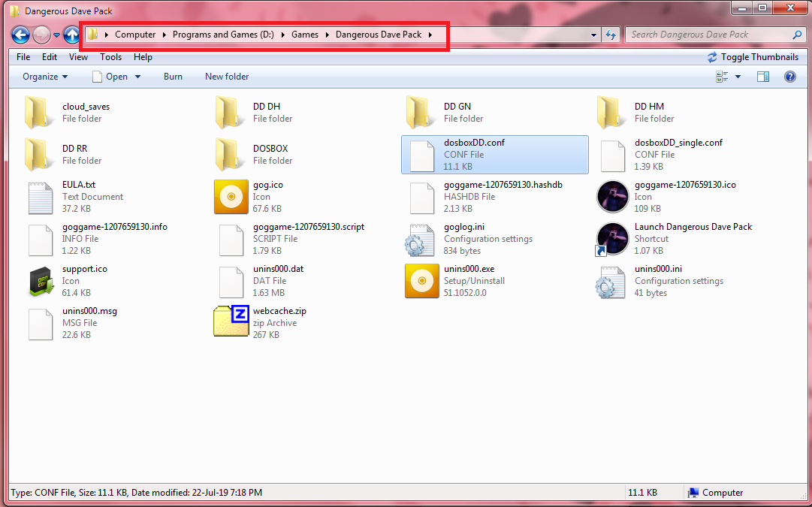Select the dosboxDD.conf file icon

click(421, 155)
